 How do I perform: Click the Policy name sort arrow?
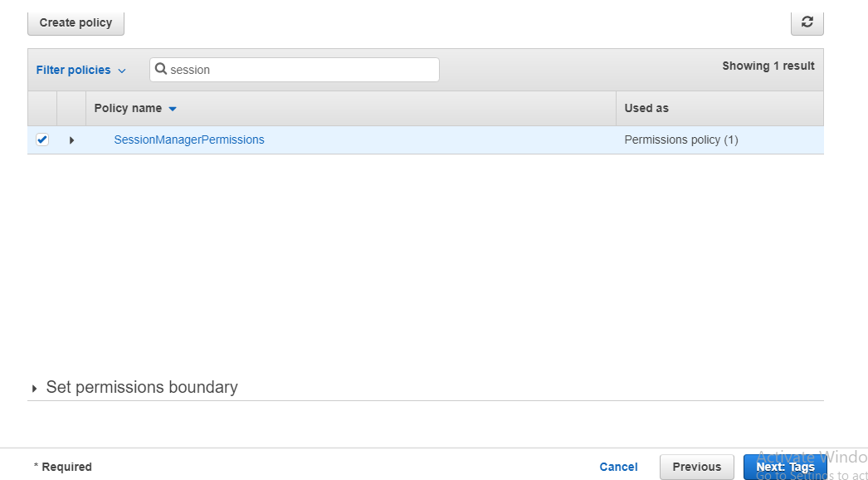coord(173,109)
